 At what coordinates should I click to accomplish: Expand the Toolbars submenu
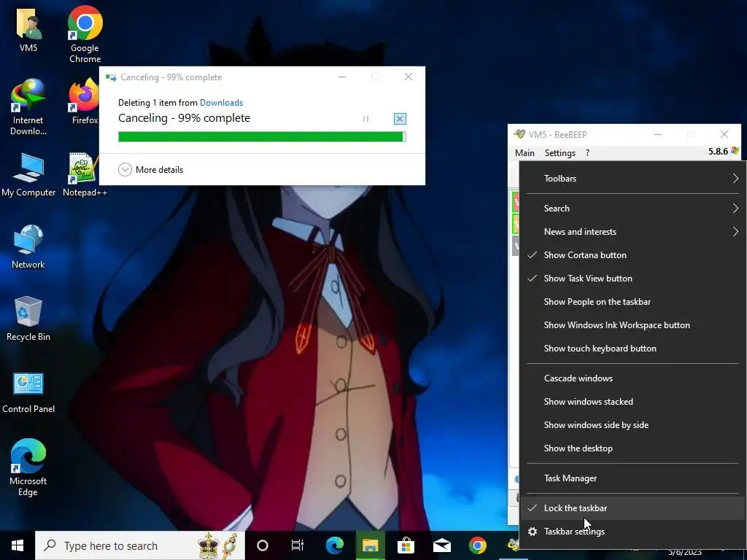pos(632,179)
